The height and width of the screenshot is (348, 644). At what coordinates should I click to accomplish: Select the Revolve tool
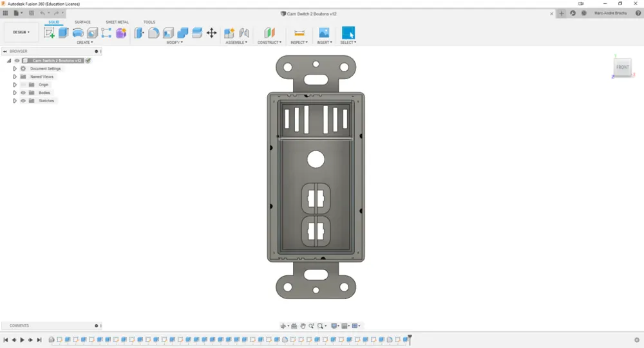click(78, 33)
